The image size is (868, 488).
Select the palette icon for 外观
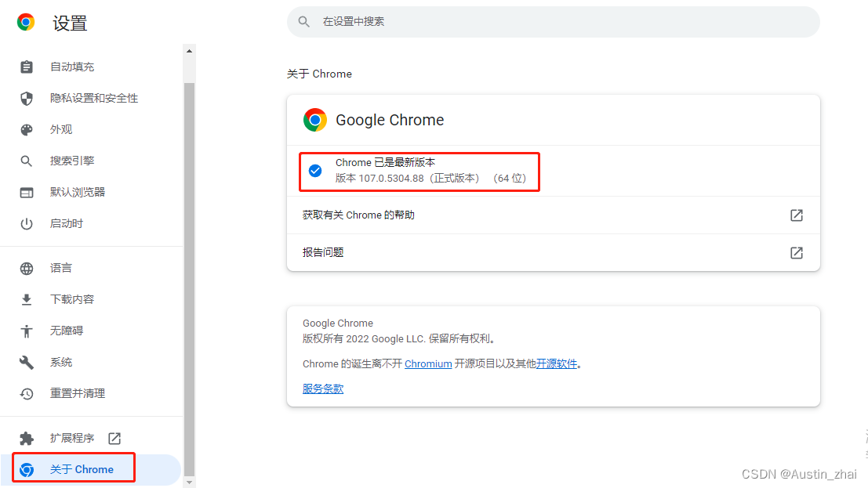point(26,130)
